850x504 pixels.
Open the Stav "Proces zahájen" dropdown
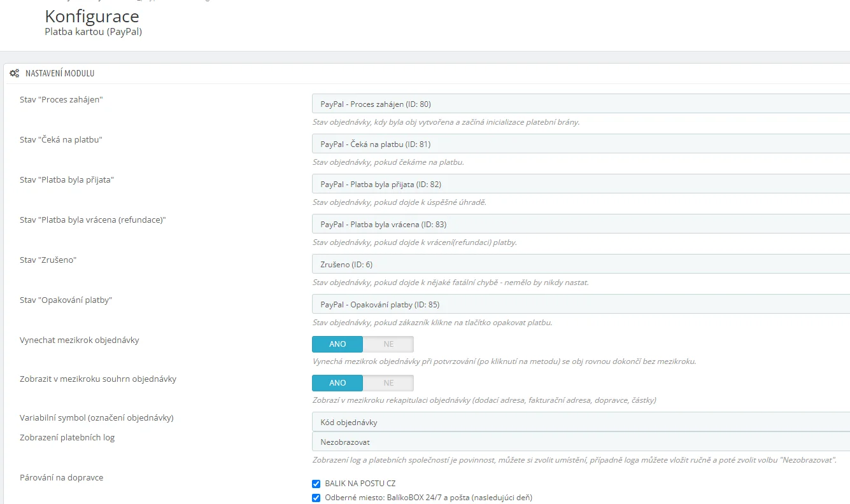tap(579, 104)
